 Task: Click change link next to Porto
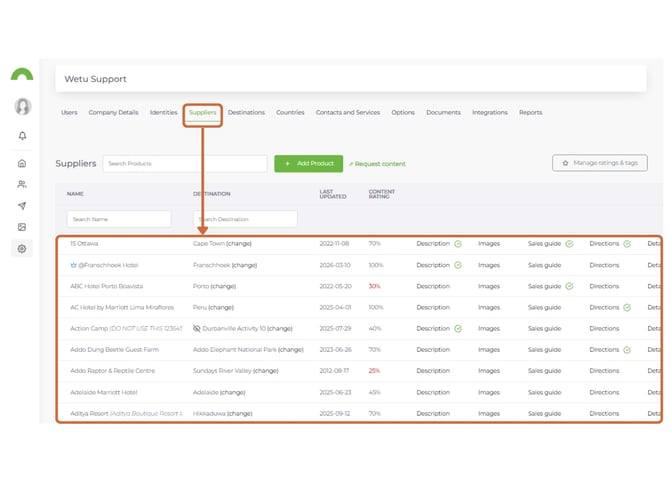(223, 286)
